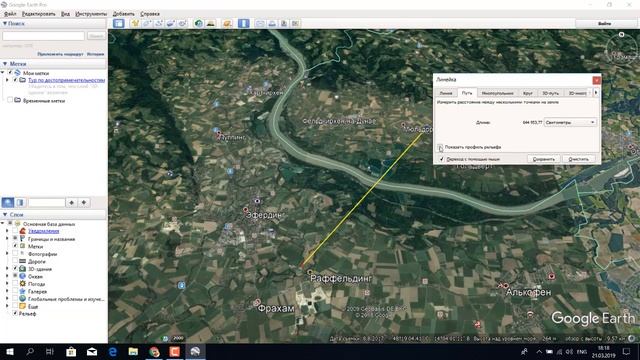Uncheck the Мои метки checkbox
The image size is (640, 360).
pos(11,73)
